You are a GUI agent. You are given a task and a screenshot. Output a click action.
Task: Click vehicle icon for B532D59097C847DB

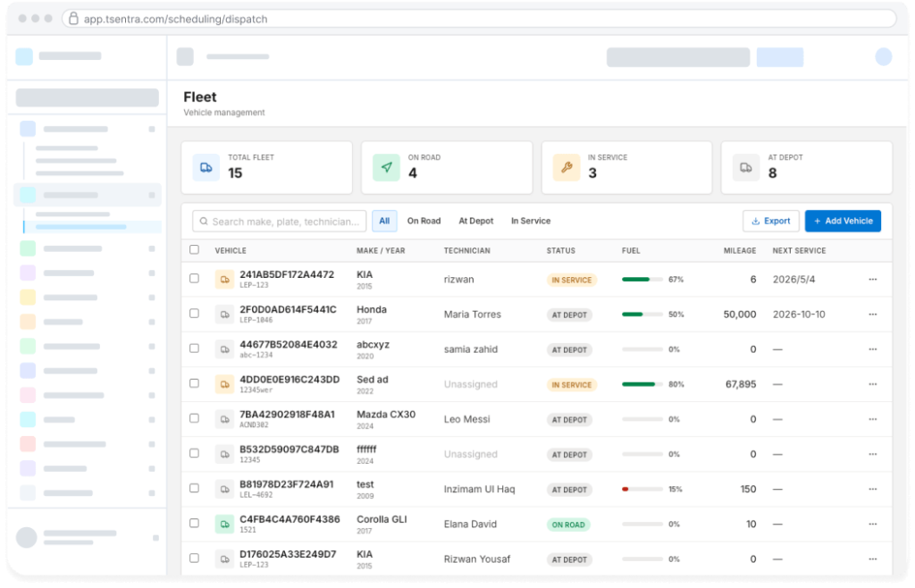[224, 455]
